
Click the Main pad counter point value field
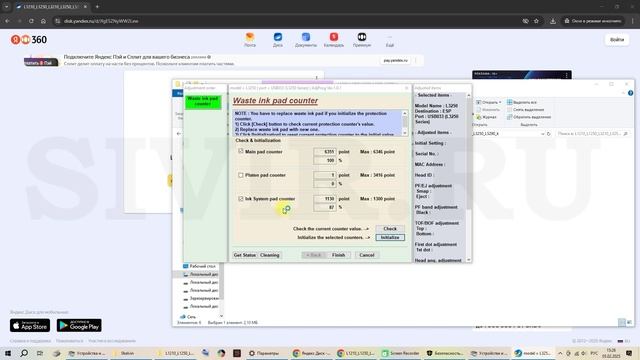pos(325,152)
